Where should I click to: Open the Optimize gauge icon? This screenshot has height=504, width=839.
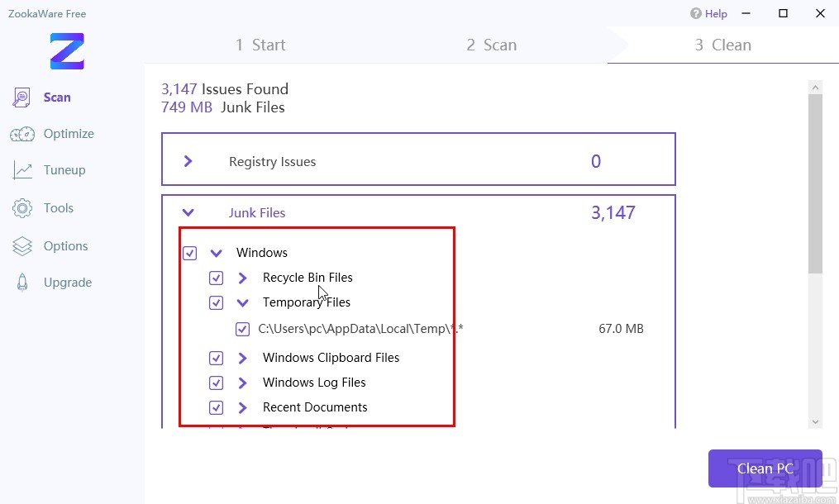click(x=22, y=134)
